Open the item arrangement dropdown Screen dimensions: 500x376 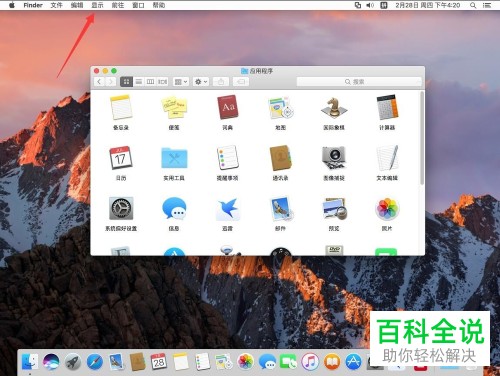181,82
